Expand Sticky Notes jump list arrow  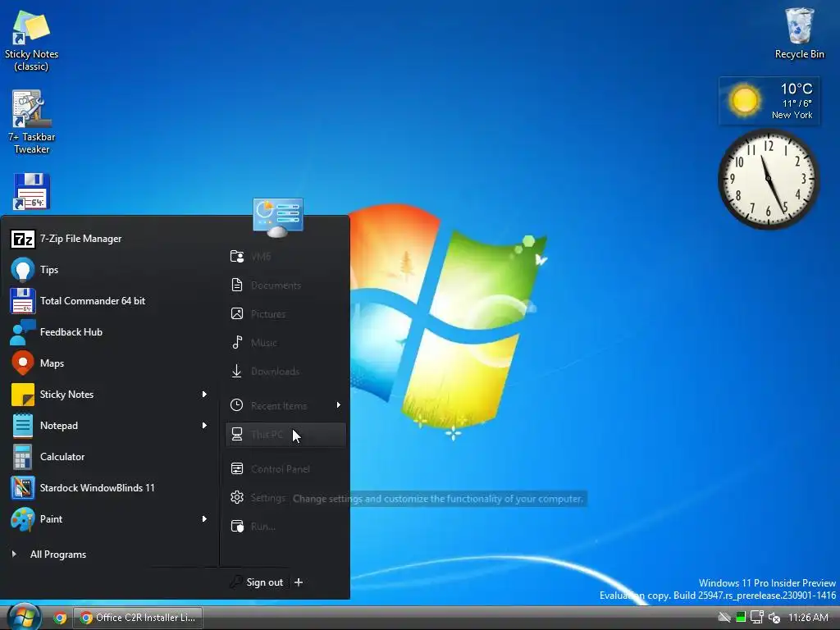tap(204, 395)
